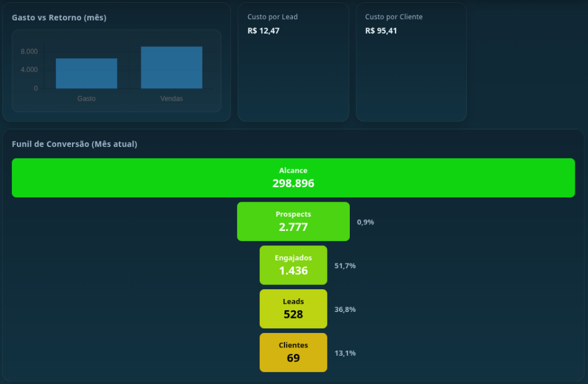Click the Vendas bar in the chart
588x384 pixels.
(x=172, y=67)
